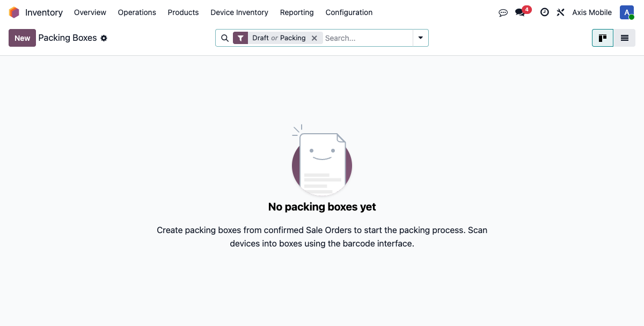Focus the Search input field
Viewport: 644px width, 326px height.
pos(367,38)
